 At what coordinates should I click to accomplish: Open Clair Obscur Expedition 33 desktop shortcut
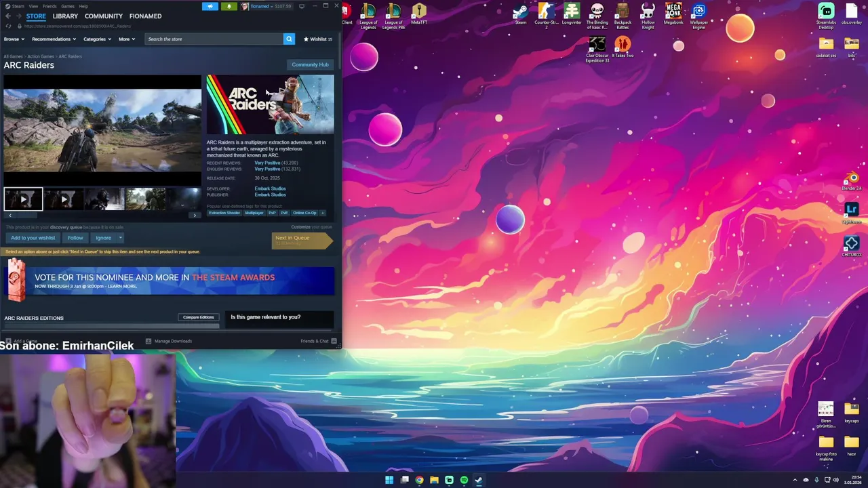pyautogui.click(x=597, y=49)
